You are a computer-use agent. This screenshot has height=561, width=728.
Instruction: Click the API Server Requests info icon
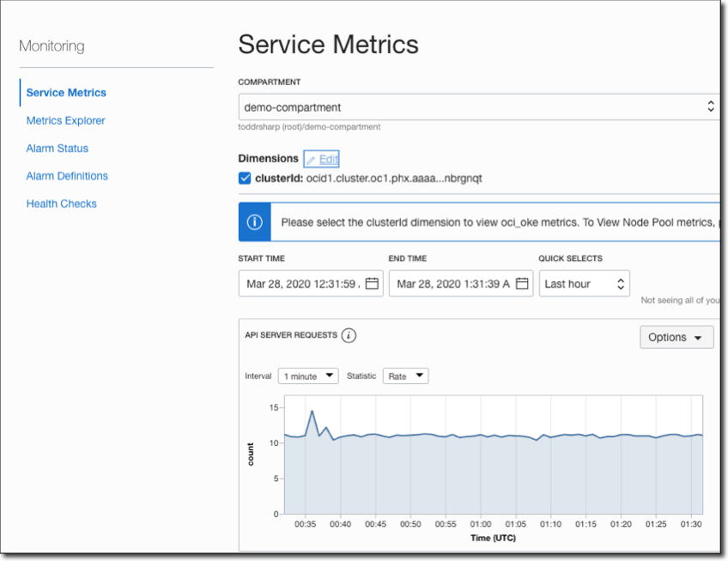pyautogui.click(x=349, y=335)
